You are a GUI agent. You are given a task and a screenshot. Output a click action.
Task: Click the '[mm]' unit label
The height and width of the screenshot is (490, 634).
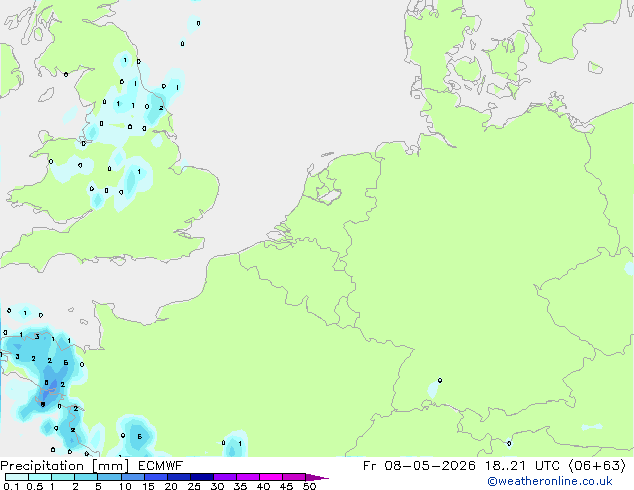[x=111, y=466]
